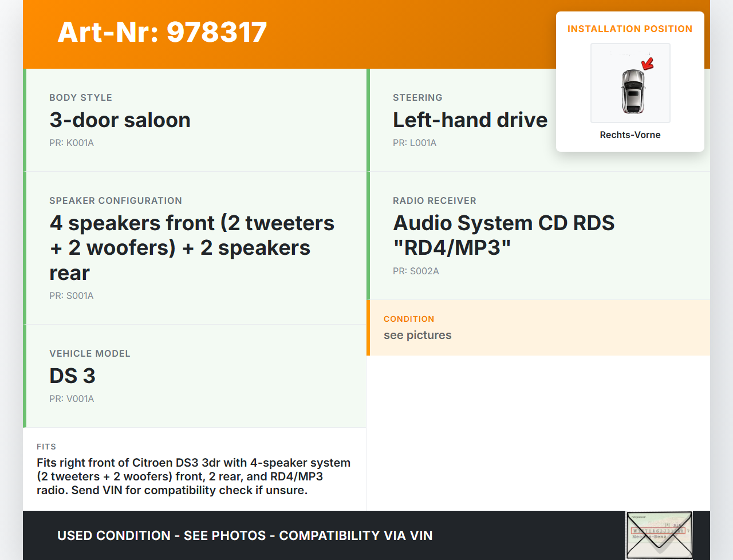Click the INSTALLATION POSITION heading
This screenshot has height=560, width=733.
pos(630,29)
